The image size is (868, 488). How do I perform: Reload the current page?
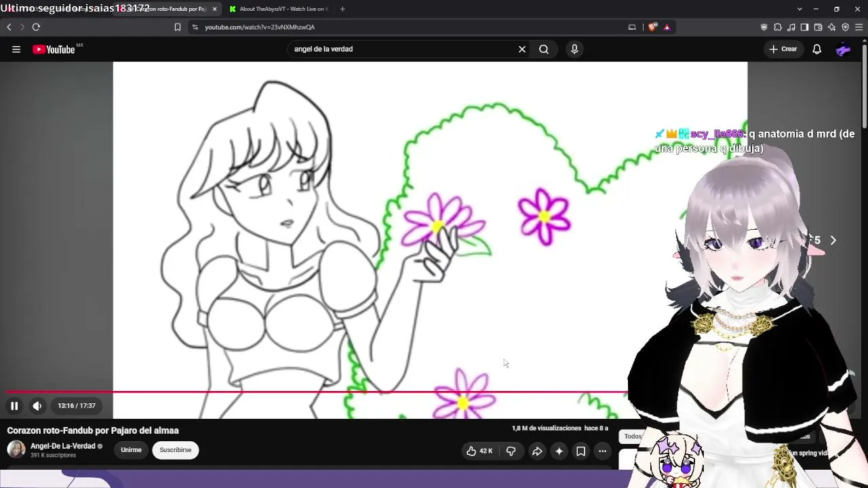pos(36,27)
